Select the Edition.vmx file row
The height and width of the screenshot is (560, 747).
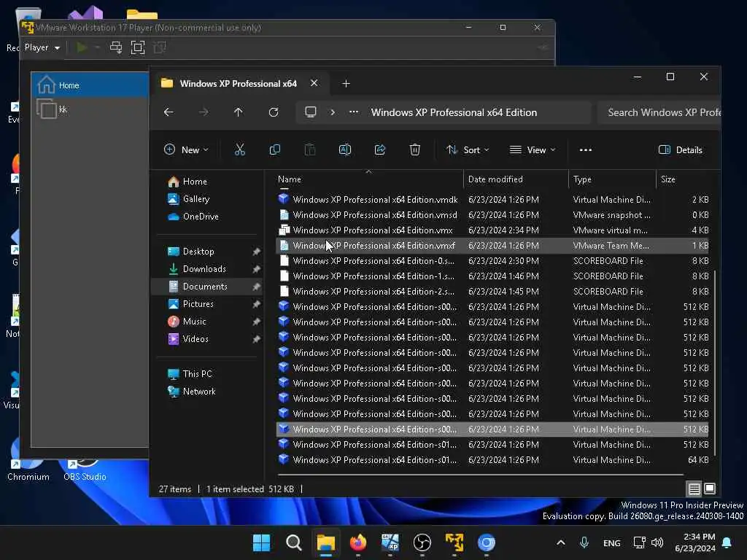492,230
